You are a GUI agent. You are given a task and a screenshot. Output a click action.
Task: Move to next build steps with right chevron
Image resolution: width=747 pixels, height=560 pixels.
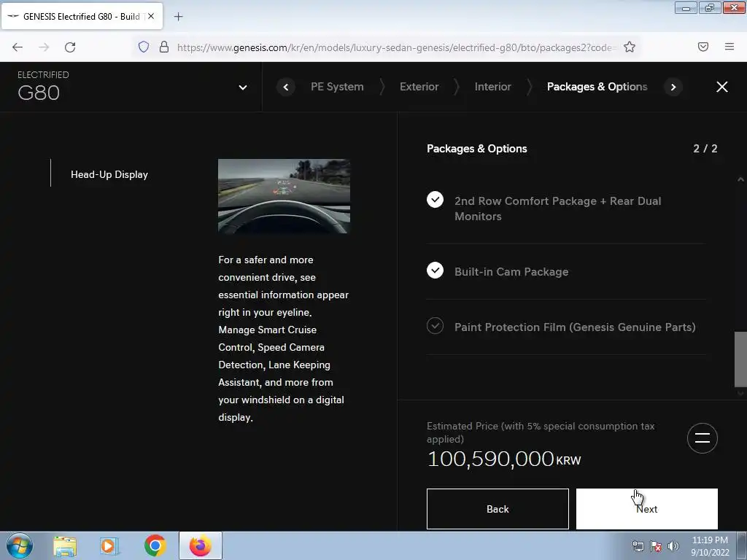(x=673, y=87)
